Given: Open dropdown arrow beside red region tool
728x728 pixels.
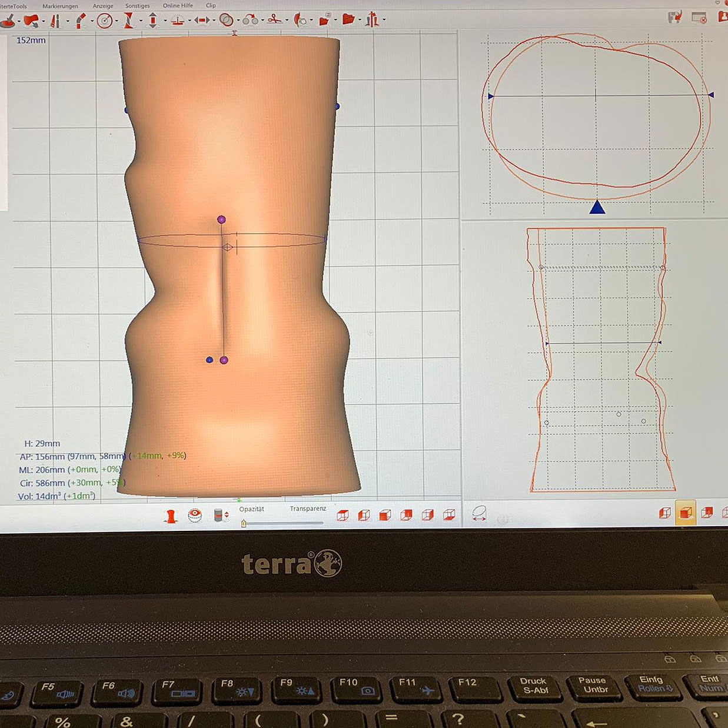Looking at the screenshot, I should [44, 21].
